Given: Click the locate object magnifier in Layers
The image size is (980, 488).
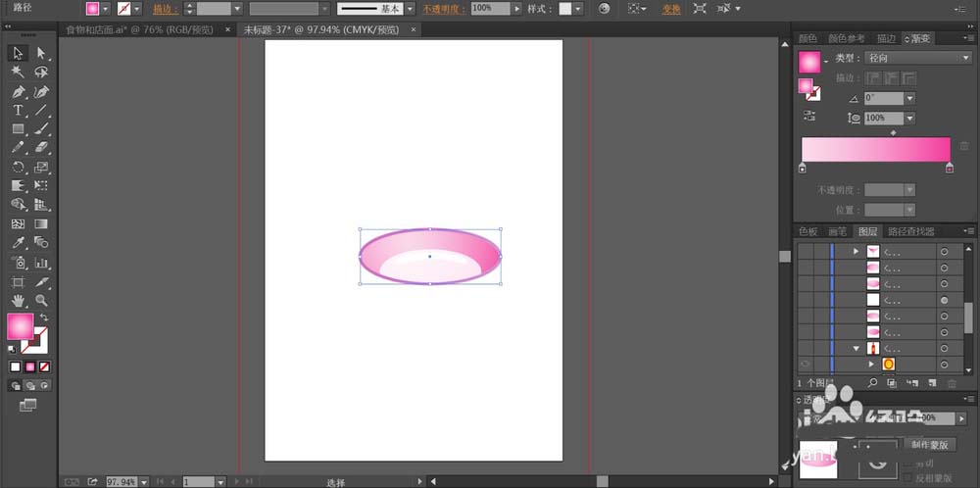Looking at the screenshot, I should tap(872, 382).
